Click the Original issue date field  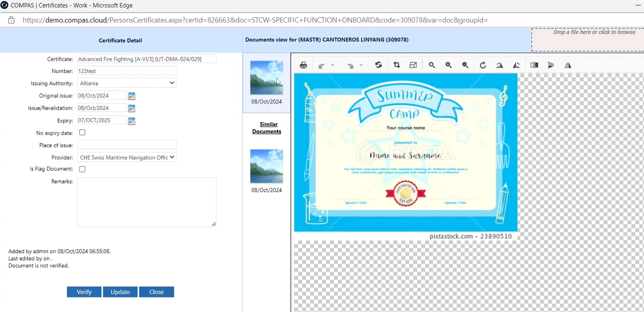[x=102, y=96]
